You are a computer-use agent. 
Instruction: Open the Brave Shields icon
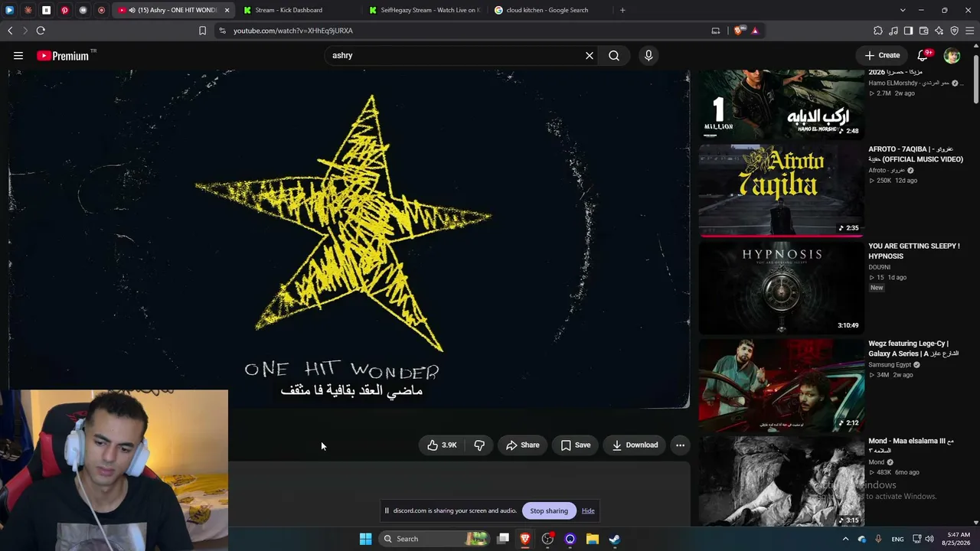pyautogui.click(x=738, y=31)
